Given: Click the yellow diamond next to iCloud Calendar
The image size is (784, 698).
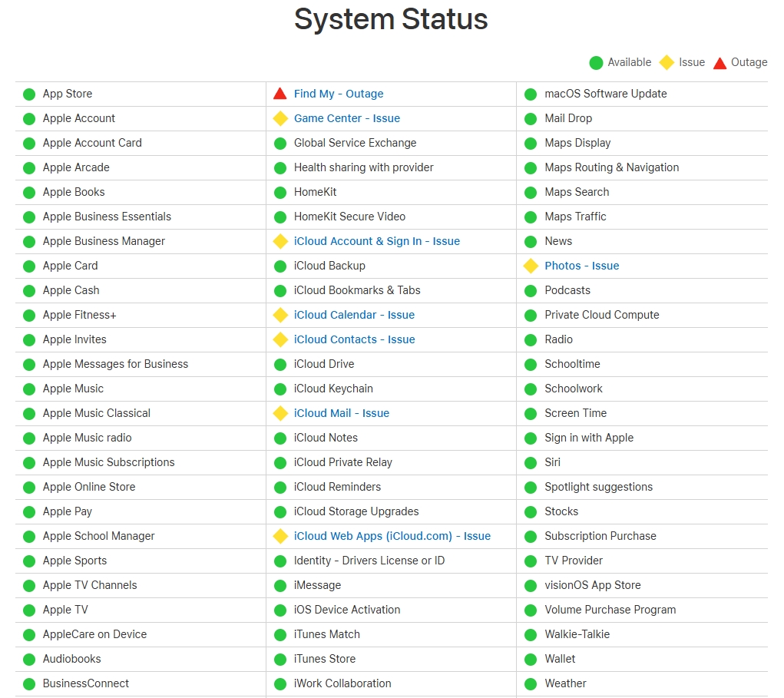Looking at the screenshot, I should (x=280, y=315).
